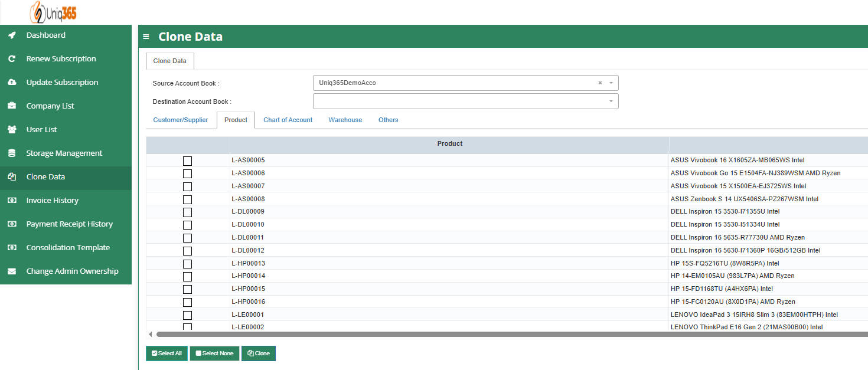Click the text DELL Inspiron 16 5635-R77730U AMD Ryzen
This screenshot has width=868, height=370.
pyautogui.click(x=738, y=238)
